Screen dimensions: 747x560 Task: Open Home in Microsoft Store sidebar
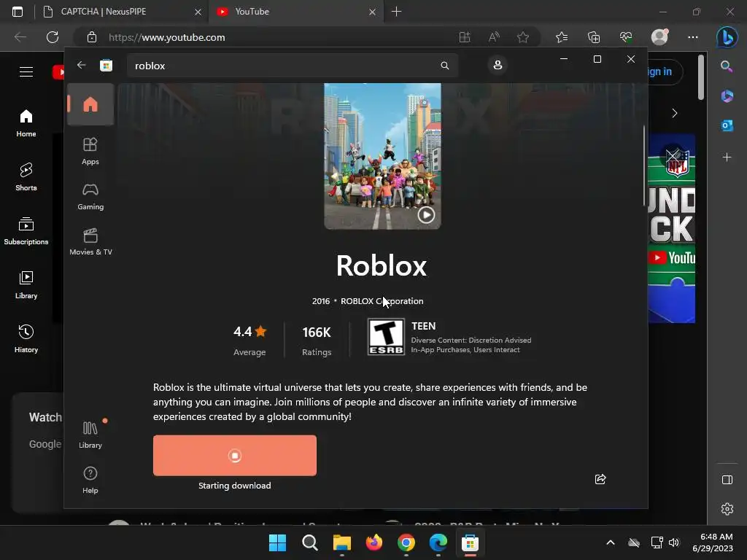click(x=90, y=104)
